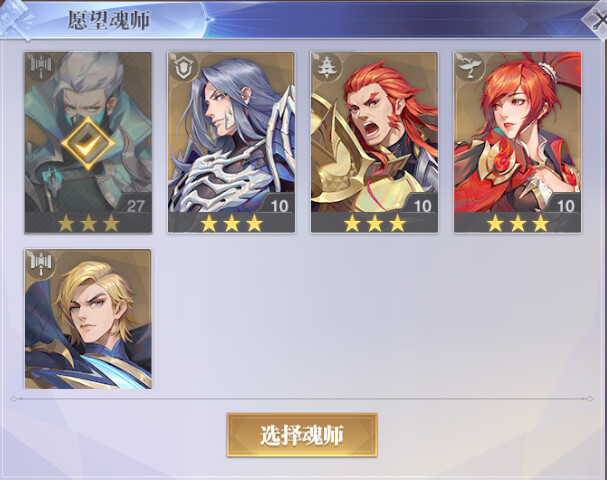Click the 愿望魂师 title header

tap(109, 20)
